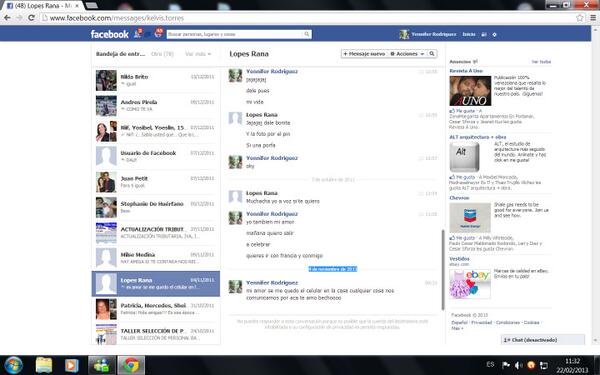Screen dimensions: 600x375
Task: Open the Revista A Uno ad title
Action: [x=466, y=71]
